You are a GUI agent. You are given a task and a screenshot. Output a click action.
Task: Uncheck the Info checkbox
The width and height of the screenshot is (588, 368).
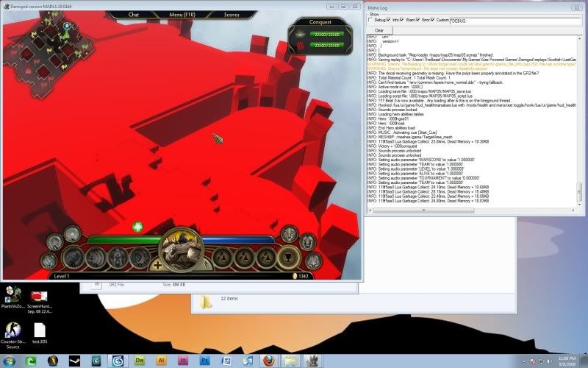(x=389, y=20)
